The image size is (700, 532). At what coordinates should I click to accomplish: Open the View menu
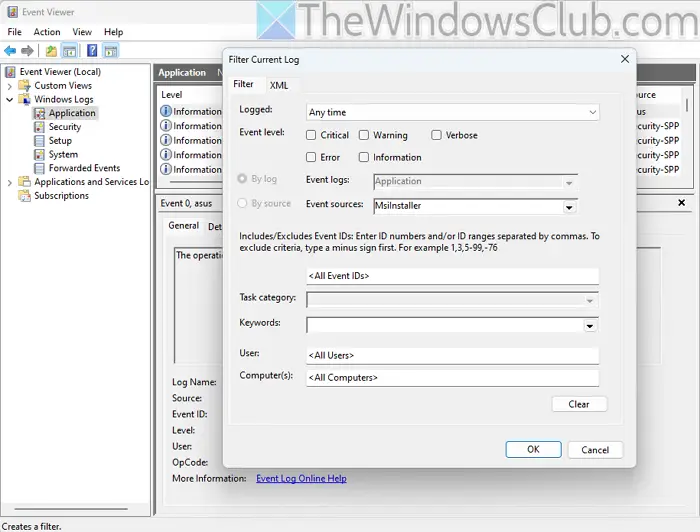tap(82, 32)
